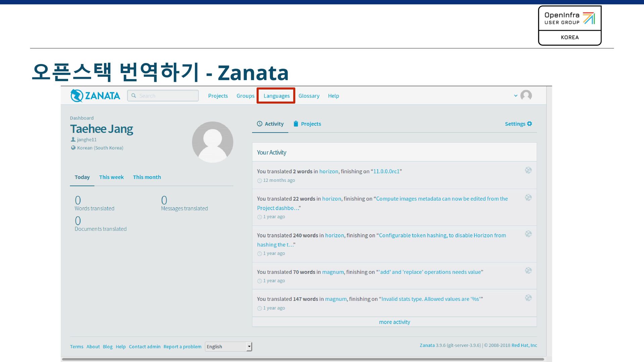
Task: Open the 11.0.0.0rc1 link
Action: tap(386, 171)
